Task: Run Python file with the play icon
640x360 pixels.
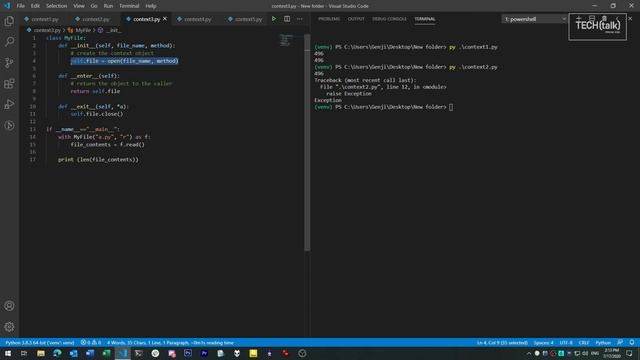Action: click(274, 19)
